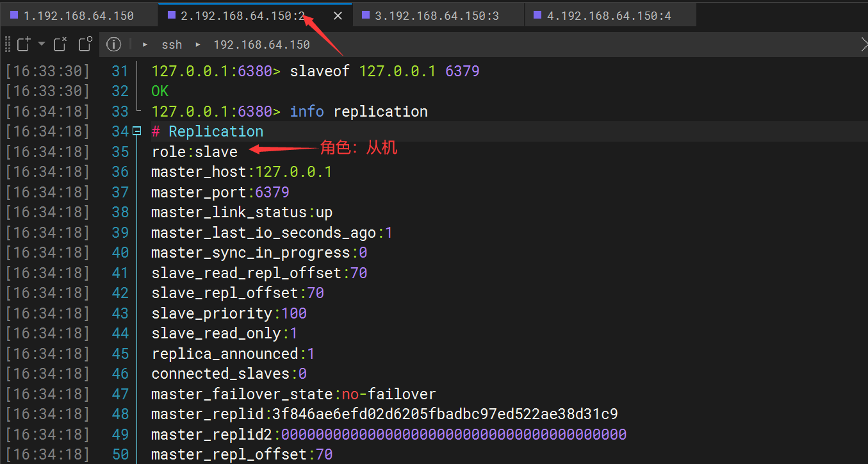Click the 'master_port:6379' line

[220, 192]
